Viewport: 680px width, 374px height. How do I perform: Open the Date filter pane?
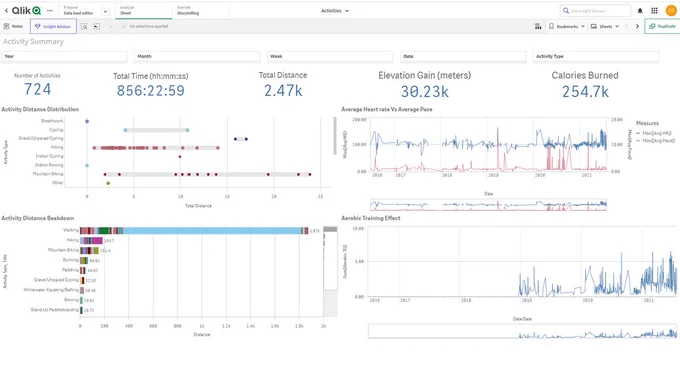463,56
